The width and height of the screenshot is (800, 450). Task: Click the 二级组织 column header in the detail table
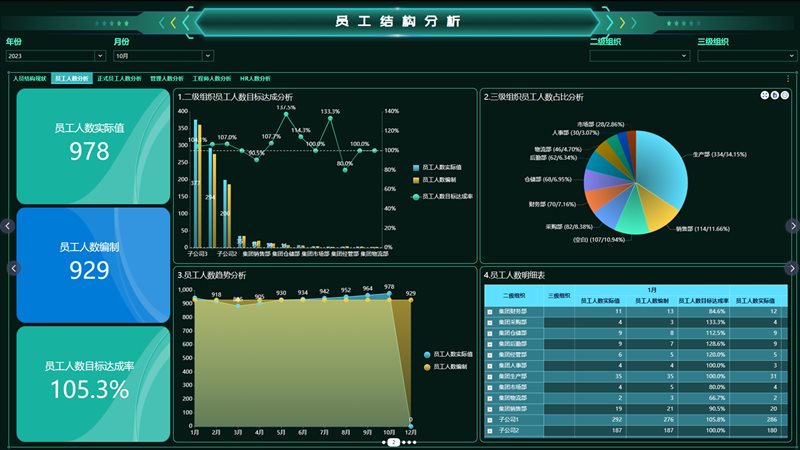(x=514, y=296)
